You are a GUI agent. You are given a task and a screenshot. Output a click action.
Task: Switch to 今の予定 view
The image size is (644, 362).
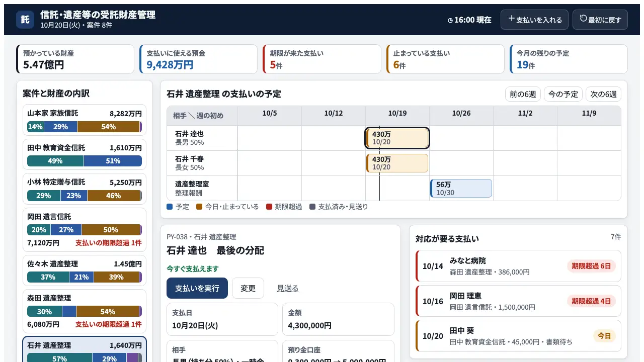pos(563,94)
